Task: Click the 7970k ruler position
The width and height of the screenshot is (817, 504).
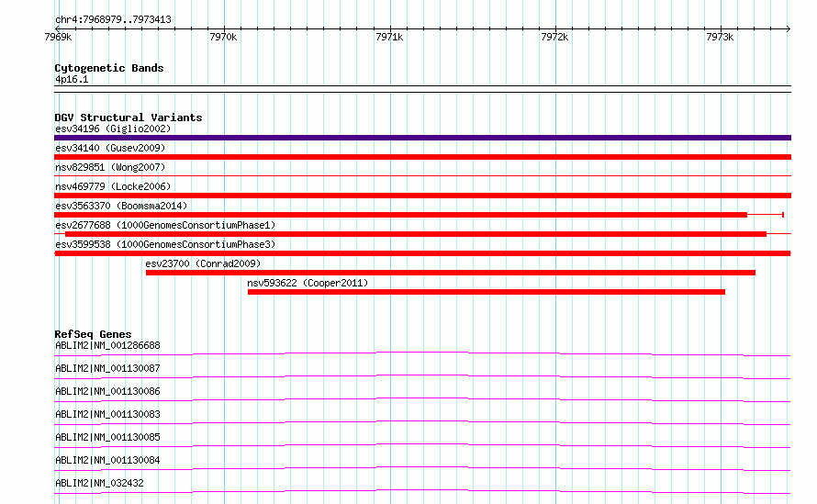Action: [224, 37]
